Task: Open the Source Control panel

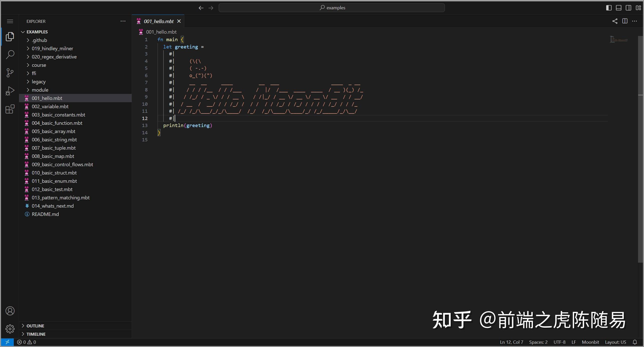Action: point(10,73)
